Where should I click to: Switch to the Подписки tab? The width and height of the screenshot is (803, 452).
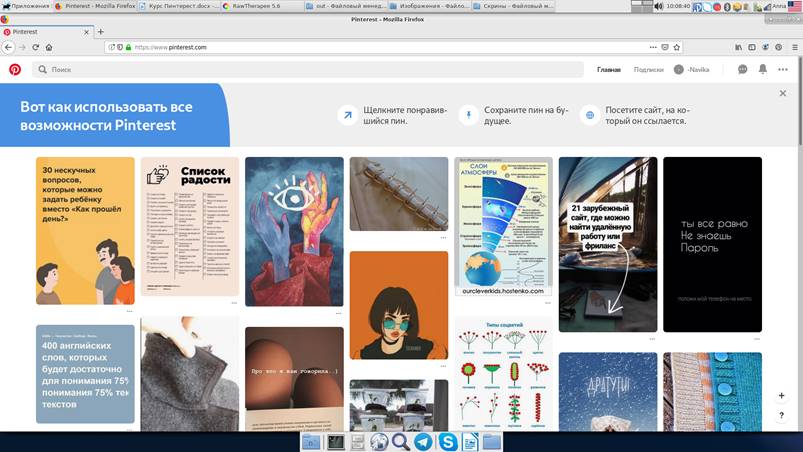(x=648, y=70)
